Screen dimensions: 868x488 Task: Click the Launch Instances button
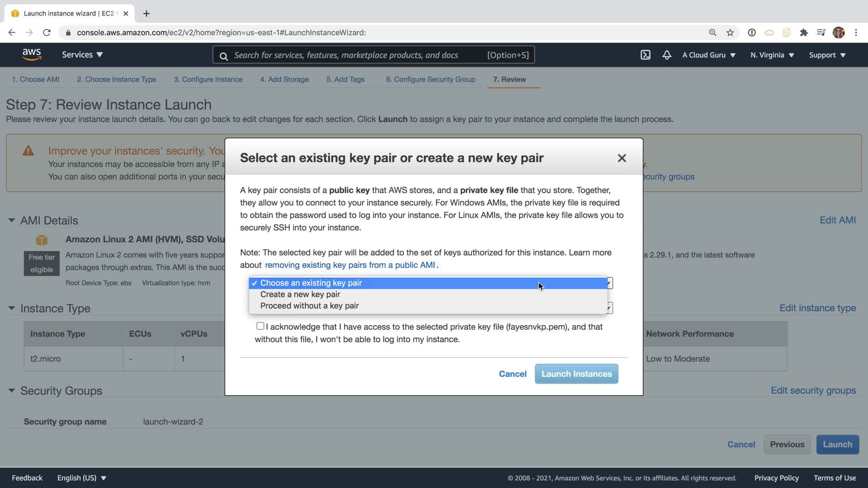tap(576, 374)
